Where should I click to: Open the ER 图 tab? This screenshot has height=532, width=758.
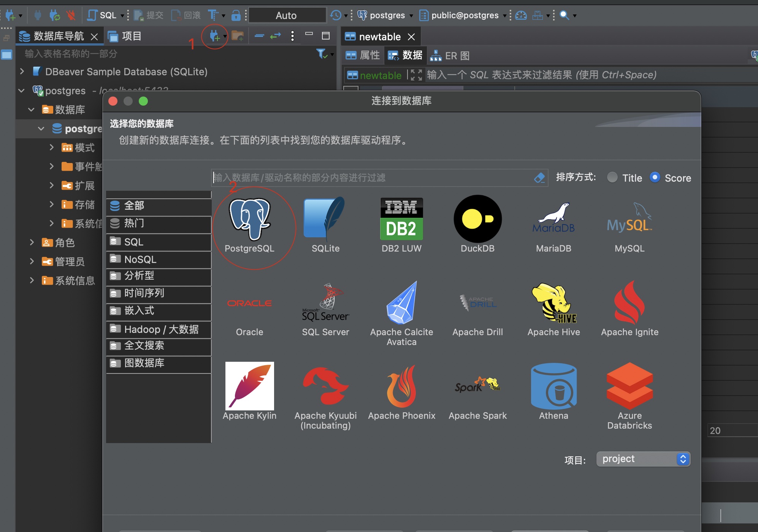click(x=450, y=55)
